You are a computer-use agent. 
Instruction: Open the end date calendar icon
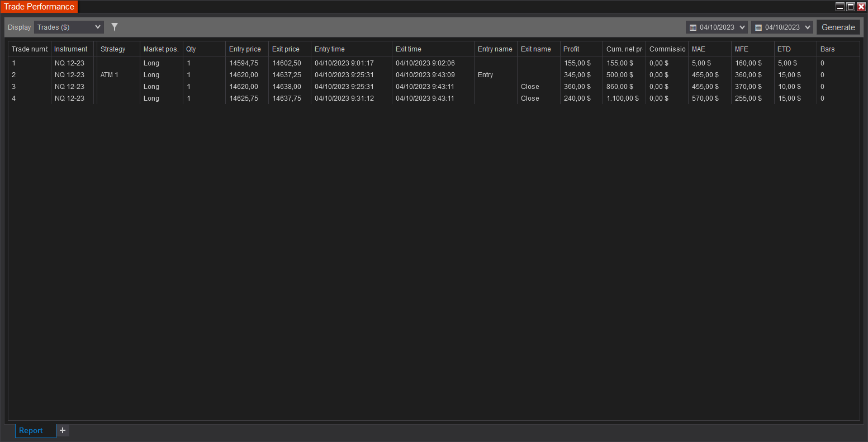point(758,27)
